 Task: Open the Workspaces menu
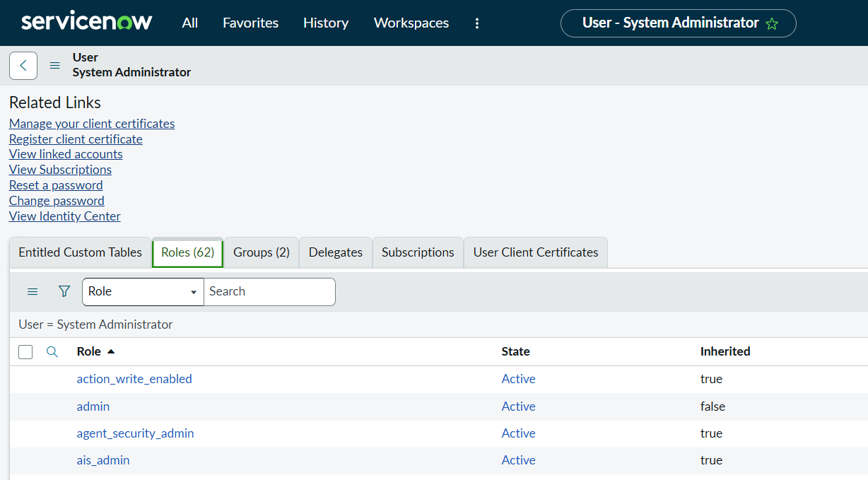click(x=411, y=23)
